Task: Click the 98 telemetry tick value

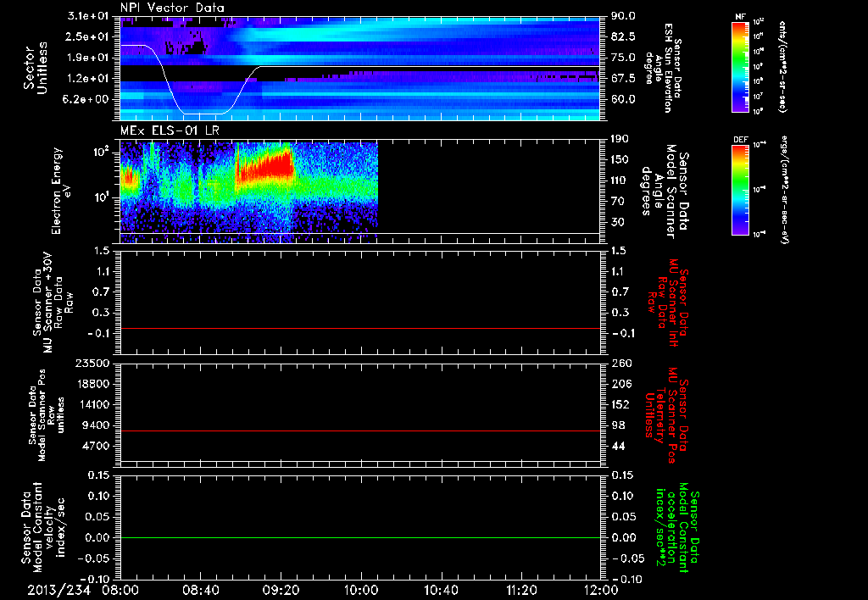Action: [617, 425]
